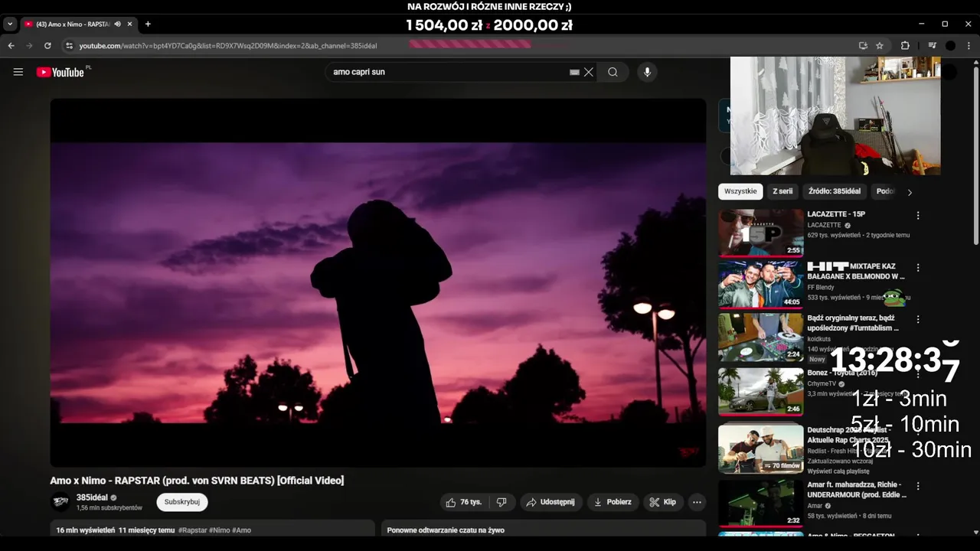
Task: Open options for MIXTAPE KAZ BAŁAGANE video
Action: (x=918, y=268)
